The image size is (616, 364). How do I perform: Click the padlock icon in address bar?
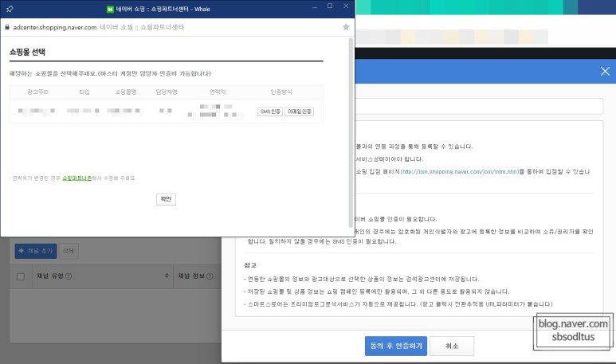coord(7,27)
